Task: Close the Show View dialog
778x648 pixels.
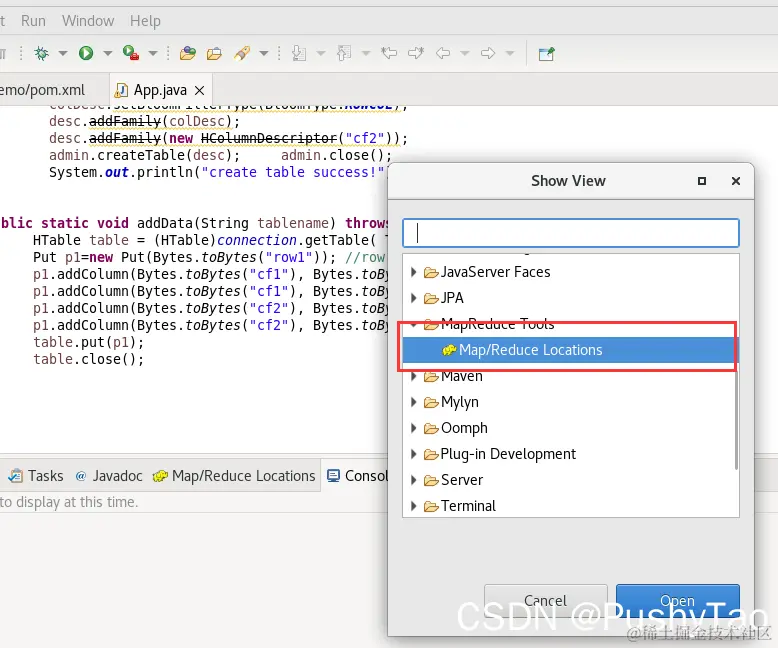Action: pos(736,181)
